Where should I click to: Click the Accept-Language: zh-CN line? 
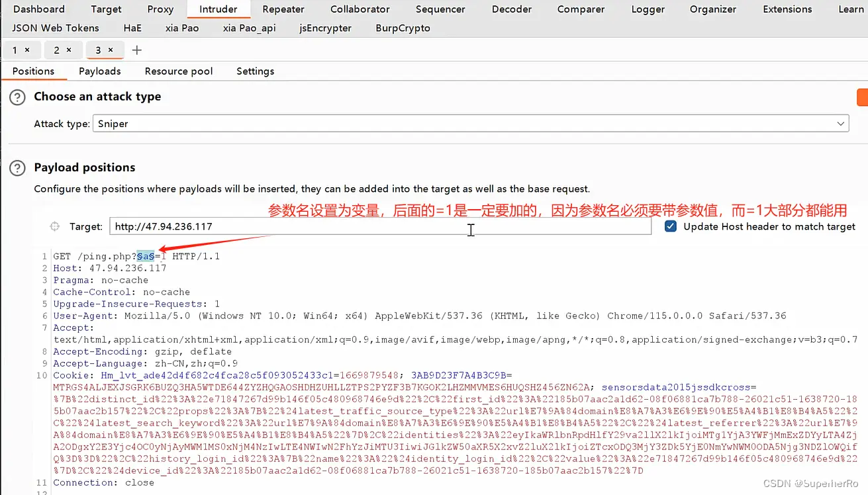(145, 363)
